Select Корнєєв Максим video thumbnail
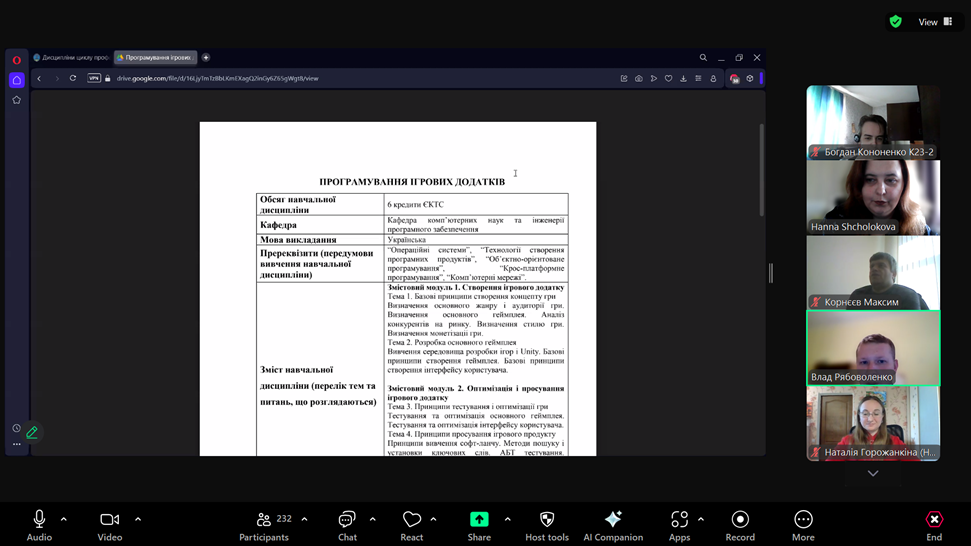 [x=873, y=272]
